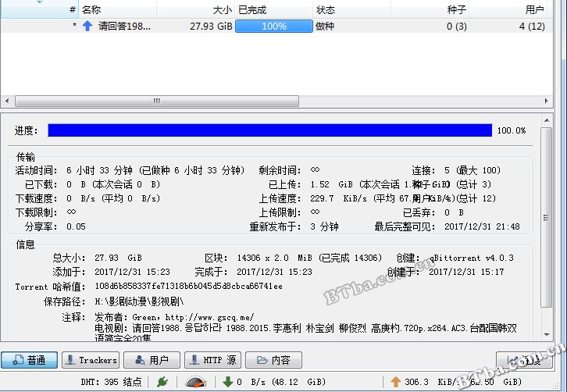This screenshot has height=392, width=567.
Task: Switch to the Trackers tab
Action: (91, 360)
